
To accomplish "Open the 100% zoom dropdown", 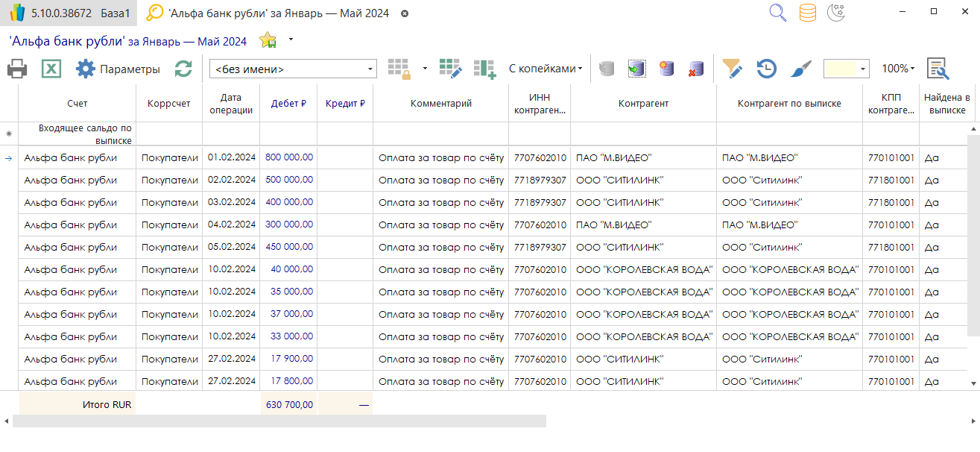I will click(898, 69).
